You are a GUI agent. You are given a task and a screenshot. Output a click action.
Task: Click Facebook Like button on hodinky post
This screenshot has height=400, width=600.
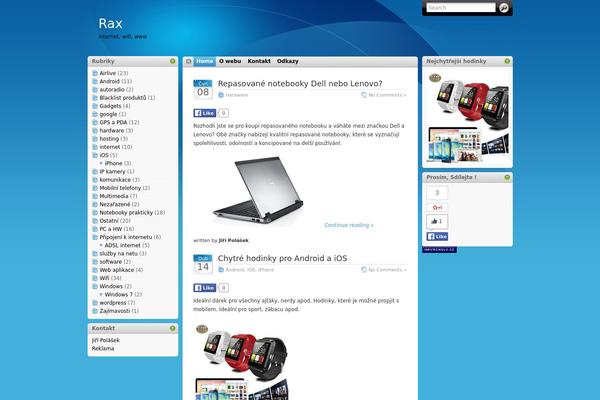point(205,288)
